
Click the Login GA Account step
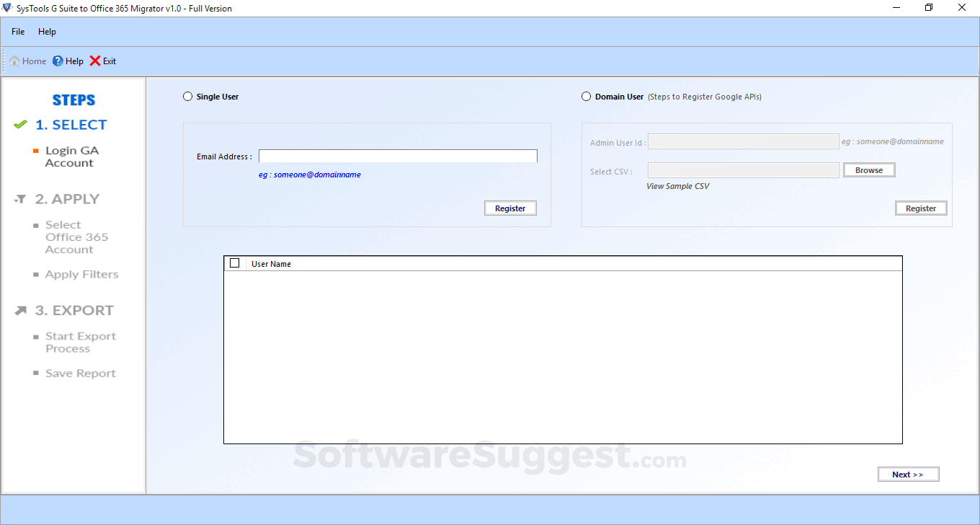[x=72, y=156]
